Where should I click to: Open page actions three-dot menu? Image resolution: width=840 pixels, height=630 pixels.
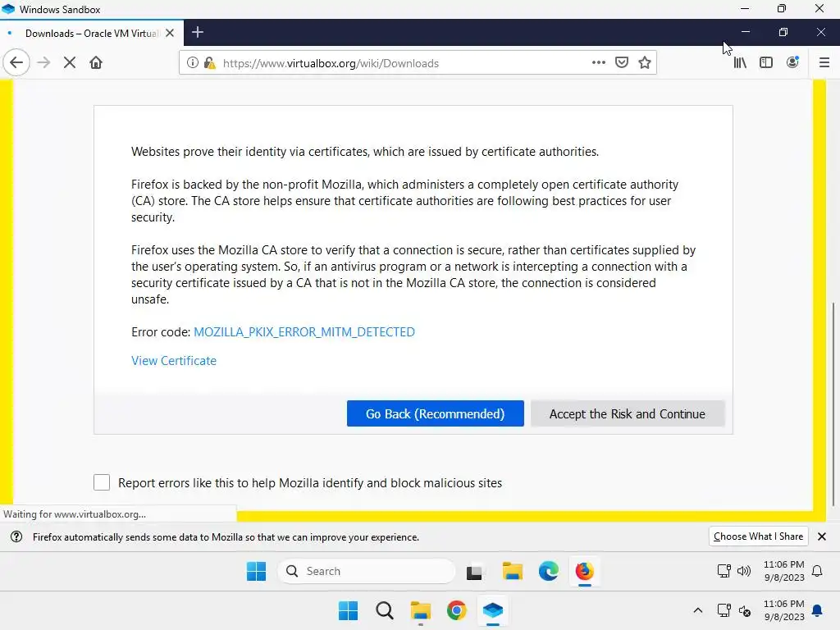pos(598,62)
